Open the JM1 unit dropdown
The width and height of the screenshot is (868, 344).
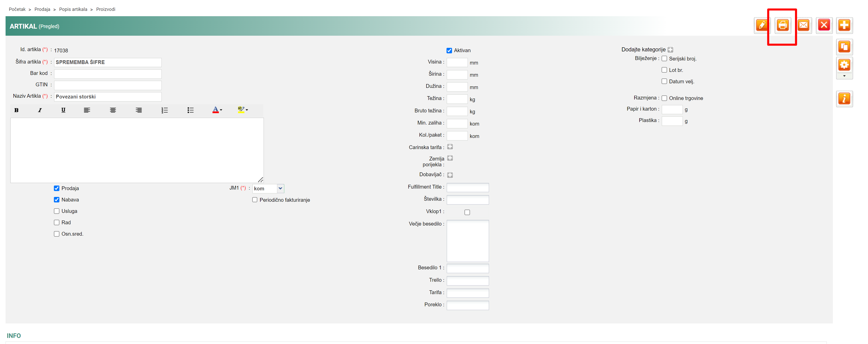(280, 189)
